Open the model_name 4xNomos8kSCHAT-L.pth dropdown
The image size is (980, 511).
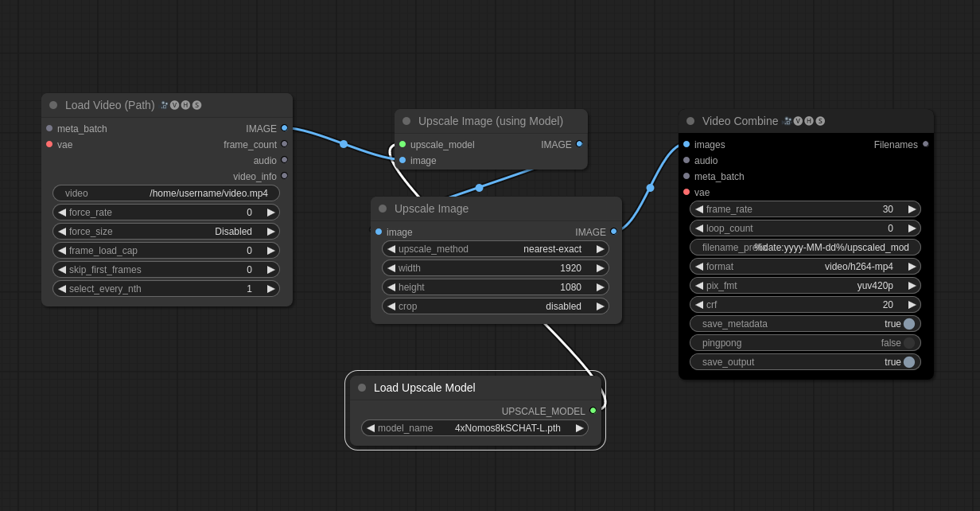coord(475,428)
